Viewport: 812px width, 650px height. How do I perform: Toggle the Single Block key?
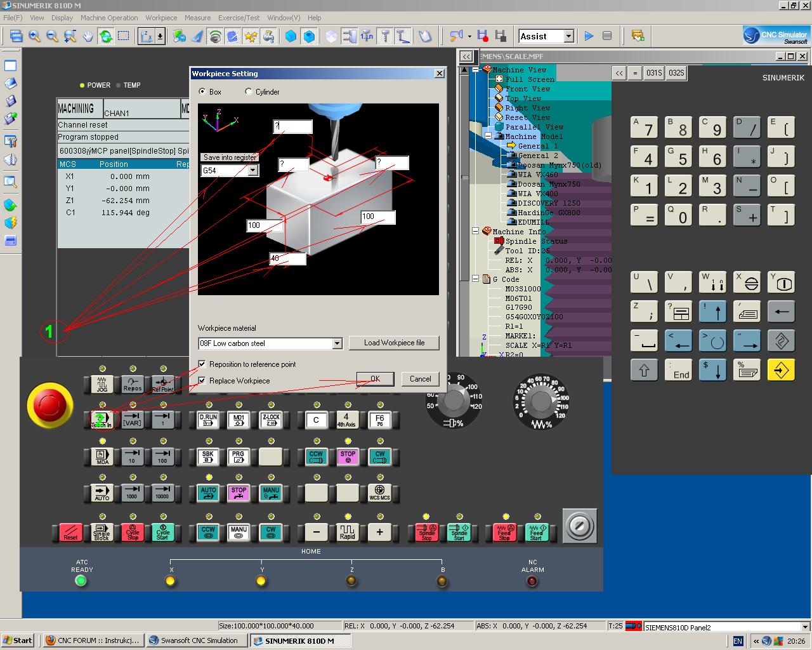click(x=101, y=532)
